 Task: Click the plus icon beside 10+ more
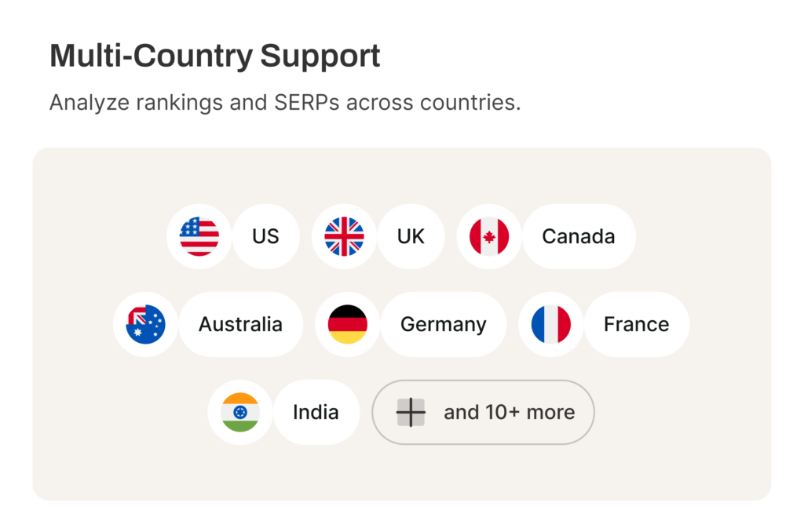[411, 412]
